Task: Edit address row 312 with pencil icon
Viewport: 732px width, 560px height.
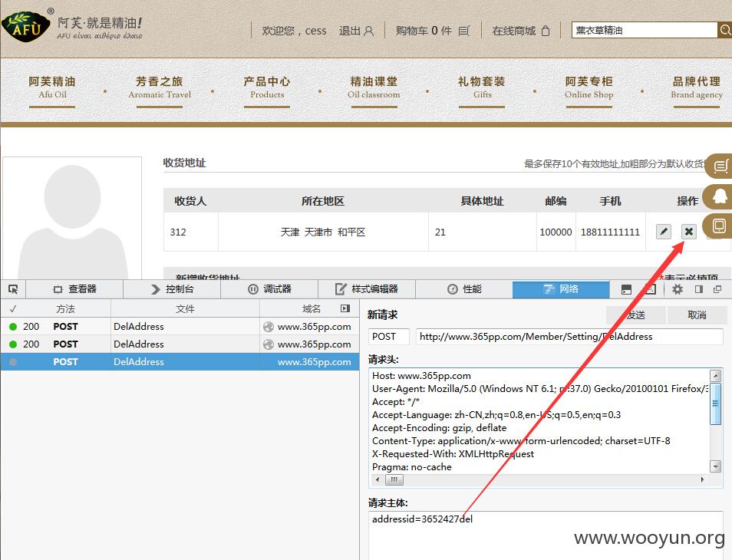Action: coord(664,232)
